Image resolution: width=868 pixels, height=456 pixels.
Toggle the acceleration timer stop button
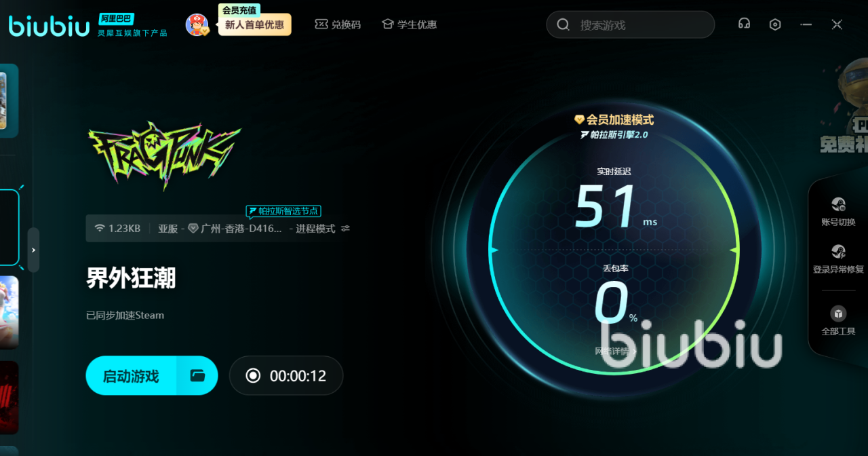[253, 376]
